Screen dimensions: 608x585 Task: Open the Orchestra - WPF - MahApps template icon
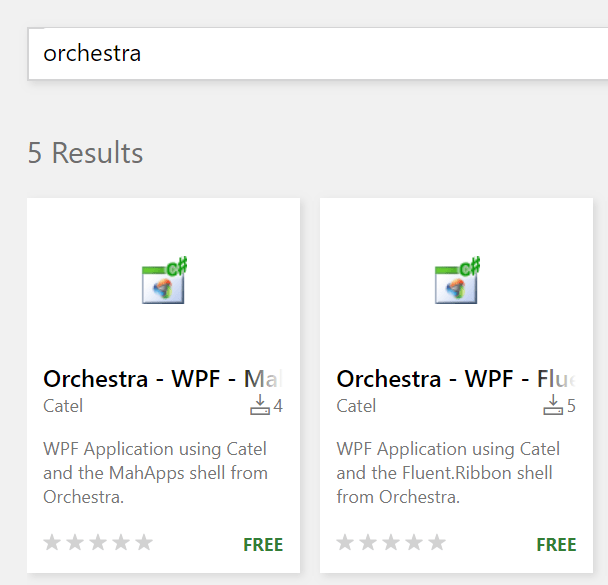(x=164, y=280)
